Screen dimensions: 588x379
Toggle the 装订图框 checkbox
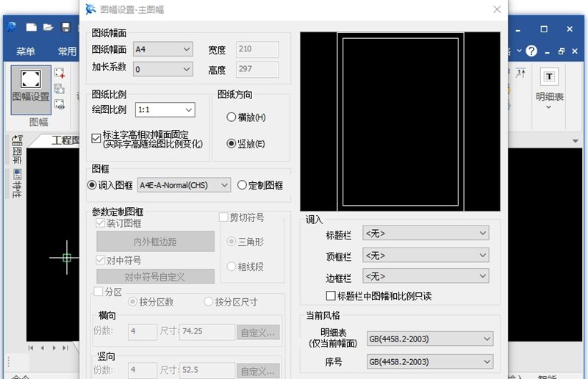coord(100,223)
